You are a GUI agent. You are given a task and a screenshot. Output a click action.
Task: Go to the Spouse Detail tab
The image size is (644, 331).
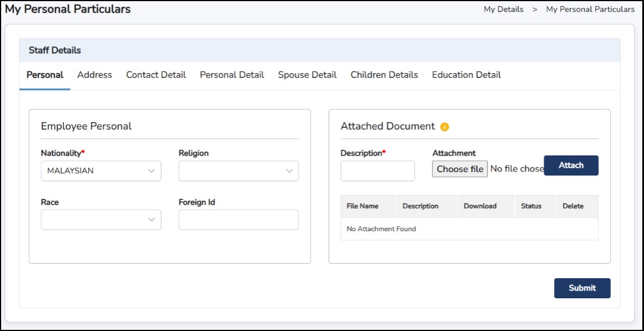pyautogui.click(x=307, y=75)
